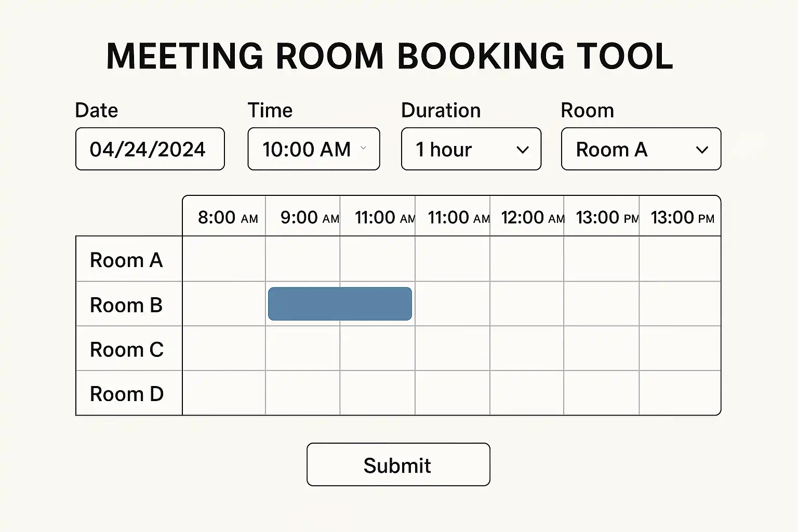798x532 pixels.
Task: Click the Room A row label
Action: pos(127,260)
